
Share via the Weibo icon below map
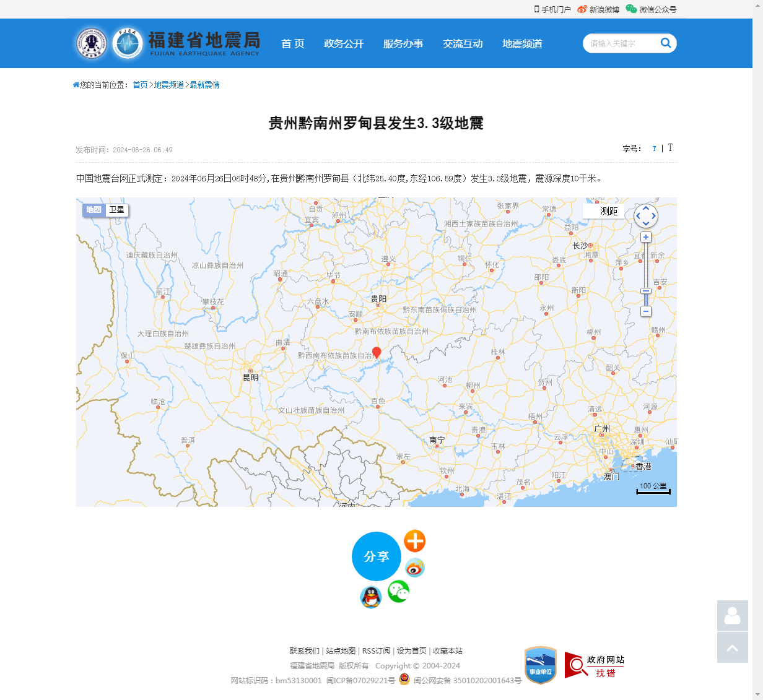[x=414, y=567]
